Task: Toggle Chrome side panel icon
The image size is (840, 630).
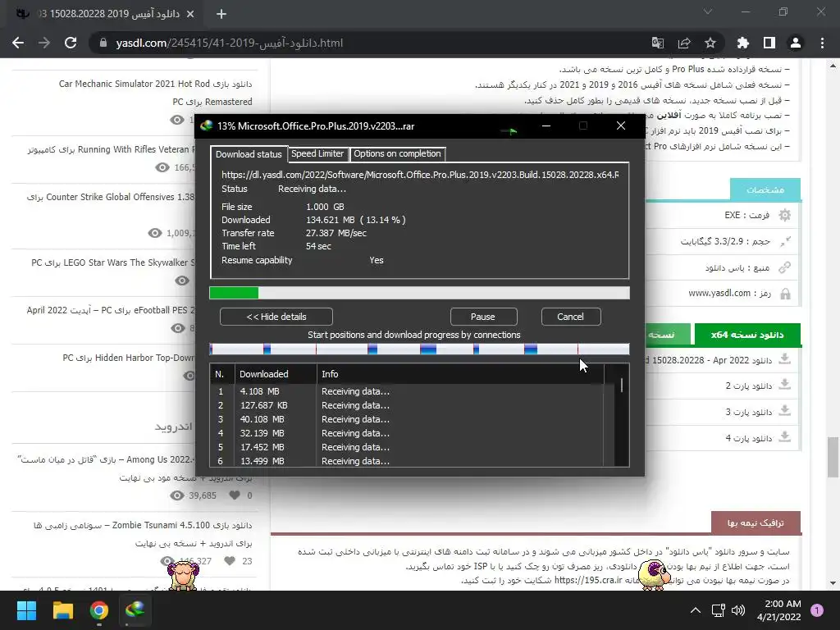Action: click(x=769, y=43)
